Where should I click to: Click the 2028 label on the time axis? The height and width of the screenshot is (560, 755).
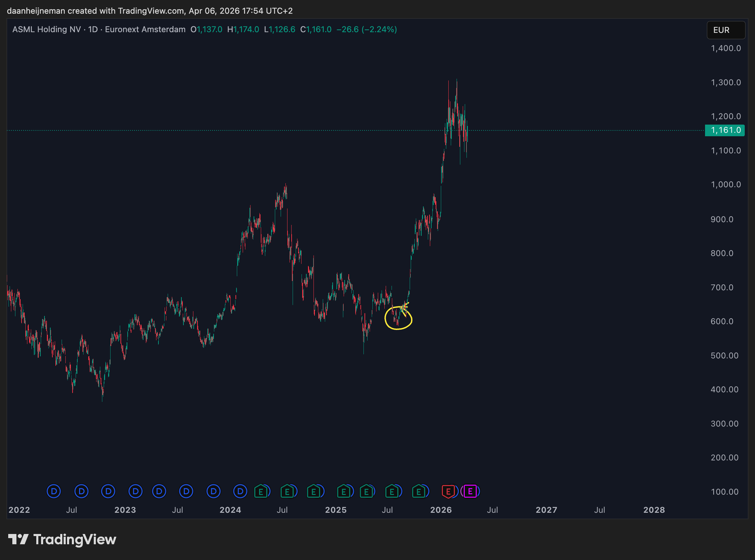coord(654,510)
